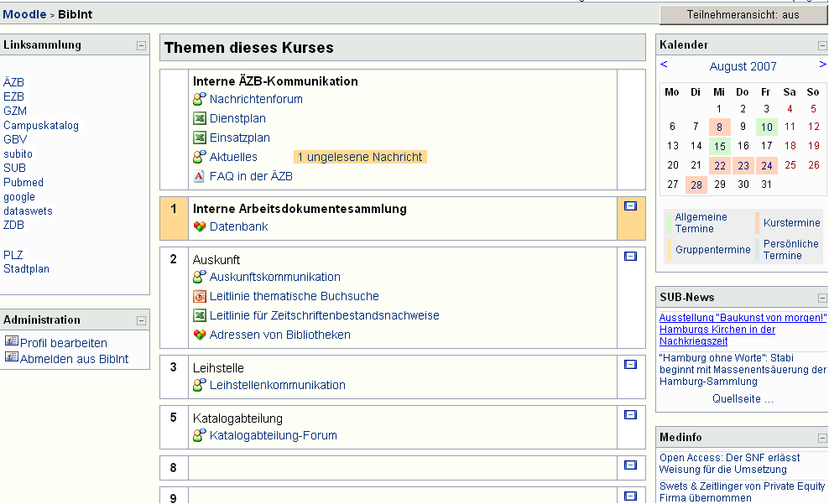
Task: Open the August 2007 month view
Action: pyautogui.click(x=743, y=66)
